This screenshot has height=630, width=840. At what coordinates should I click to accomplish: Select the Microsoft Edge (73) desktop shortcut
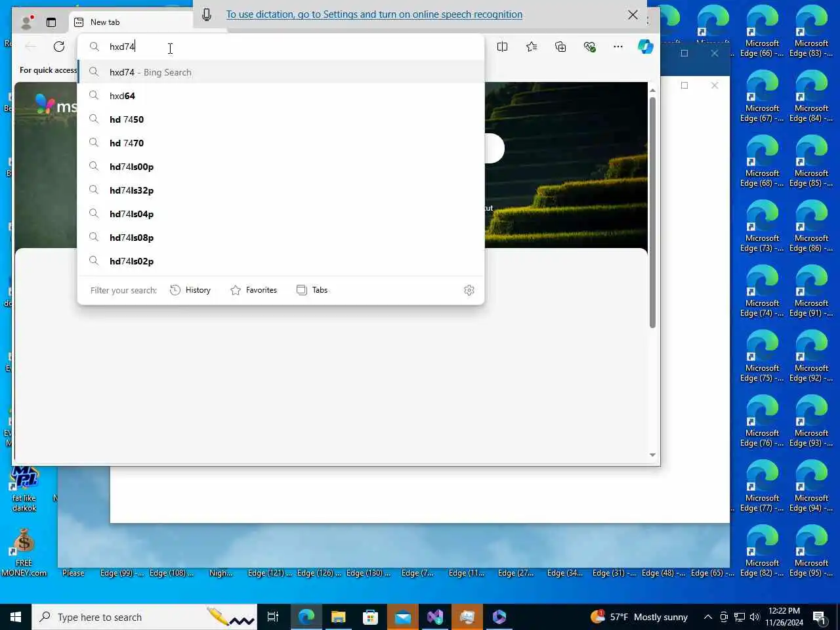(x=762, y=226)
